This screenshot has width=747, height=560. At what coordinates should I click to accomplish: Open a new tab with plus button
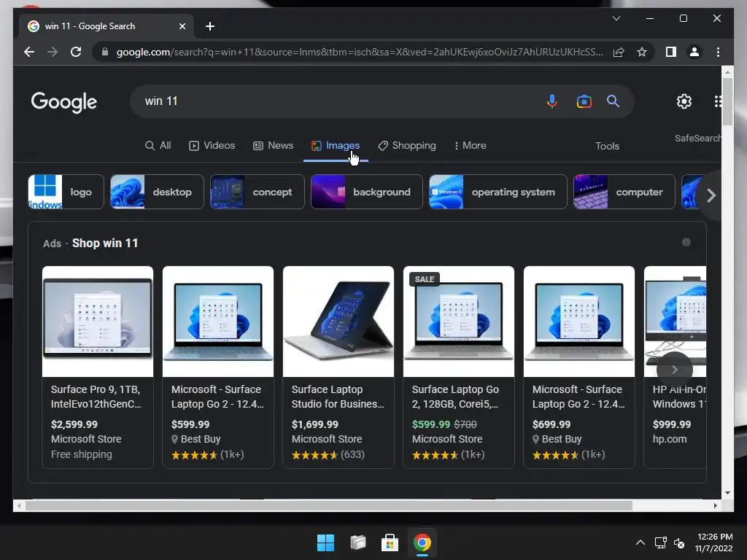click(210, 26)
